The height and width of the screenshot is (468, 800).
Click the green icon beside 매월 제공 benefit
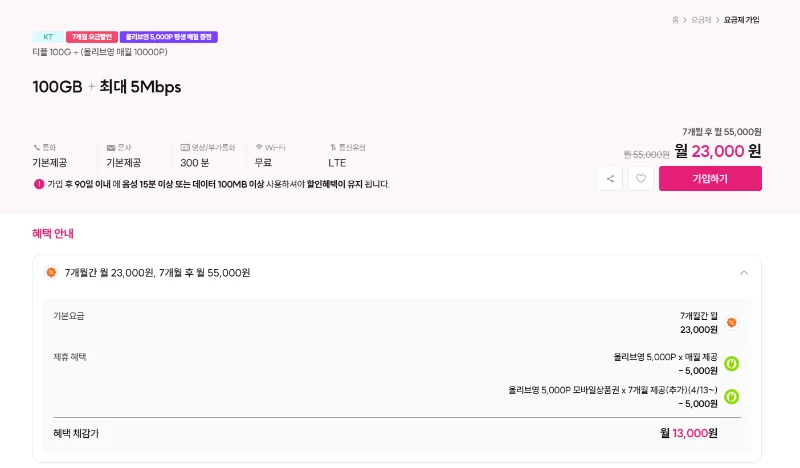coord(732,363)
